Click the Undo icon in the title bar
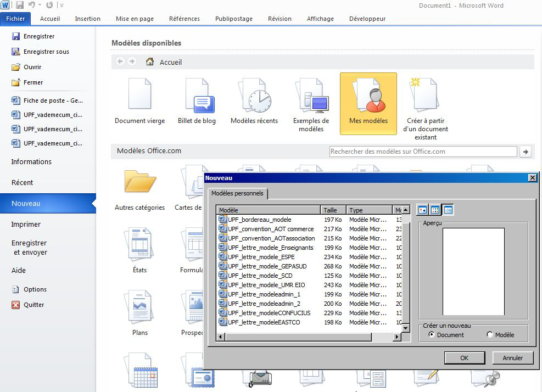This screenshot has height=392, width=542. click(31, 5)
